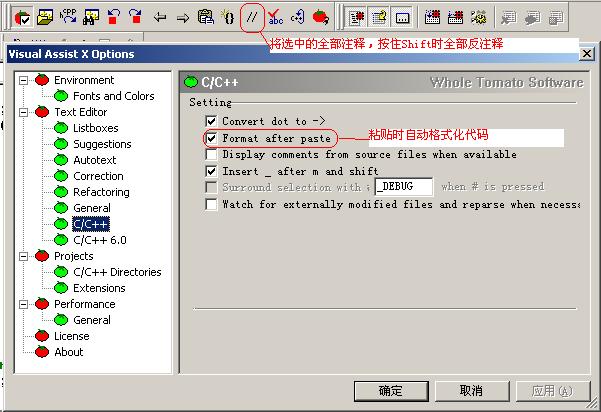Click the abc spell check icon

click(275, 17)
